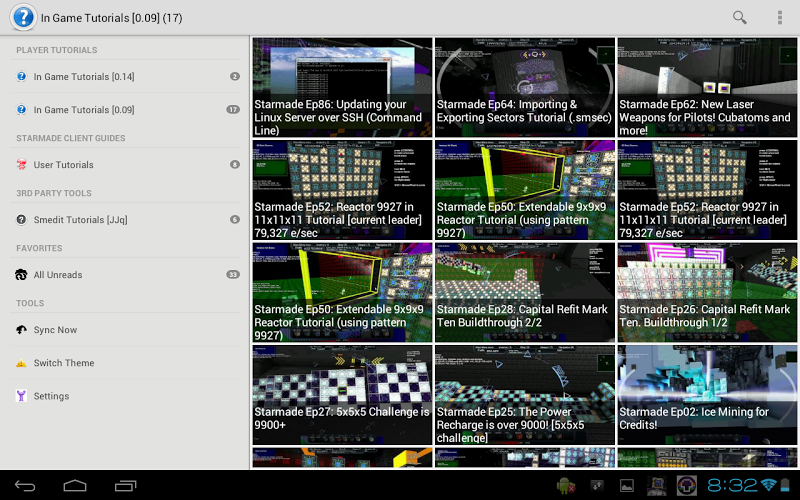Click the PLAYER TUTORIALS section header

[57, 50]
